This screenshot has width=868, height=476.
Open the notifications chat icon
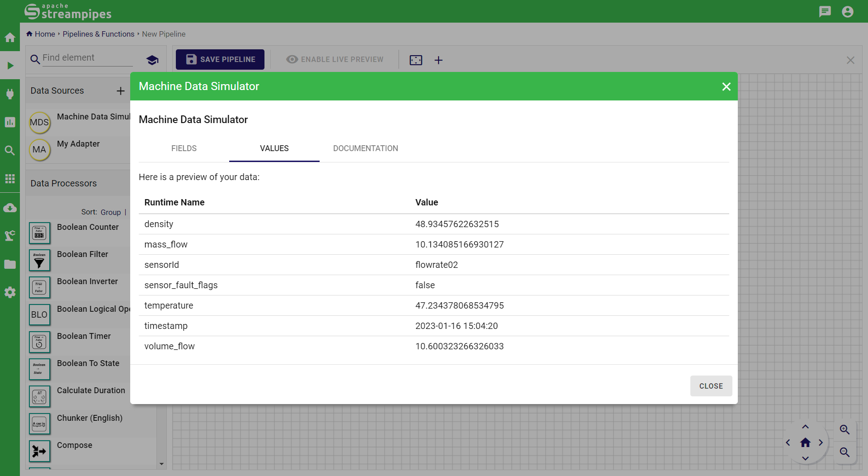point(825,11)
